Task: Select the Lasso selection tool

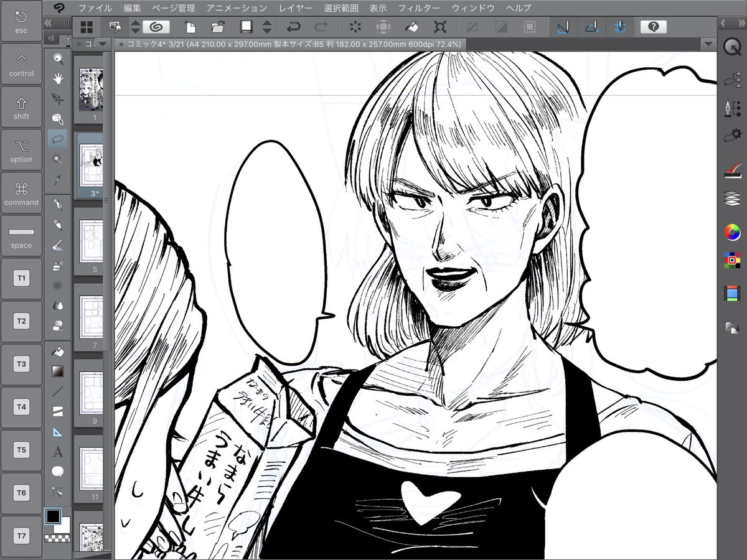Action: pos(58,139)
